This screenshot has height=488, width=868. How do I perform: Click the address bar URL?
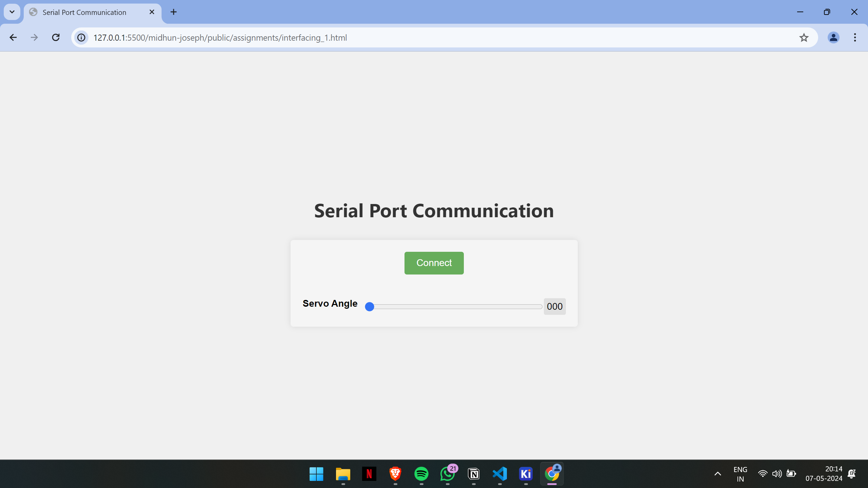[x=220, y=38]
